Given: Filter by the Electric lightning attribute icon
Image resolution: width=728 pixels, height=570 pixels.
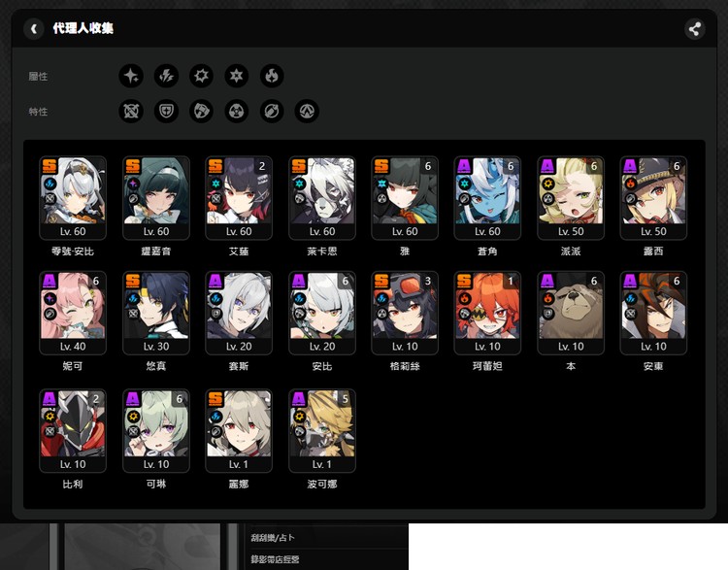Looking at the screenshot, I should pos(166,76).
